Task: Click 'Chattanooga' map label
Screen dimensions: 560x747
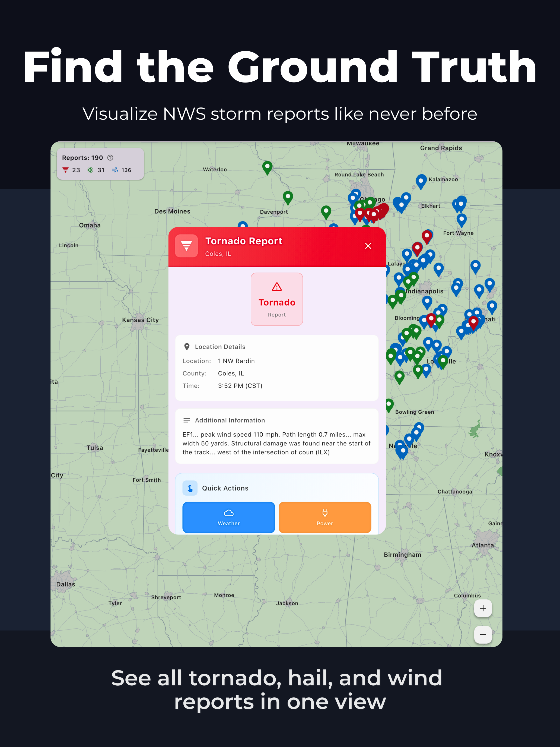Action: coord(455,492)
